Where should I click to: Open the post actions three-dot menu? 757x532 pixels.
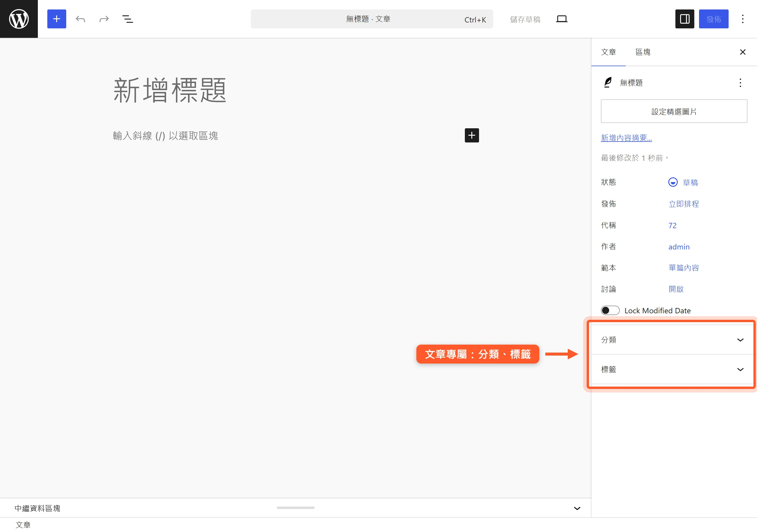pyautogui.click(x=740, y=83)
